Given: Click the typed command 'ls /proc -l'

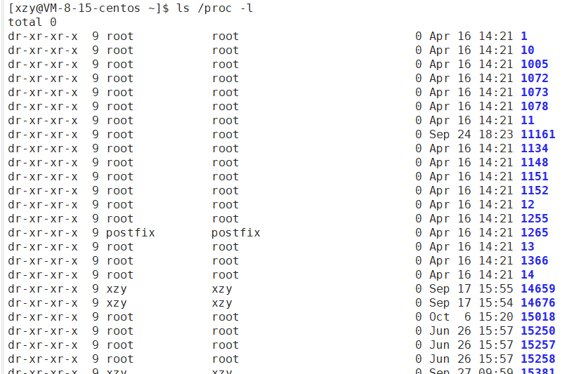Looking at the screenshot, I should click(x=214, y=8).
